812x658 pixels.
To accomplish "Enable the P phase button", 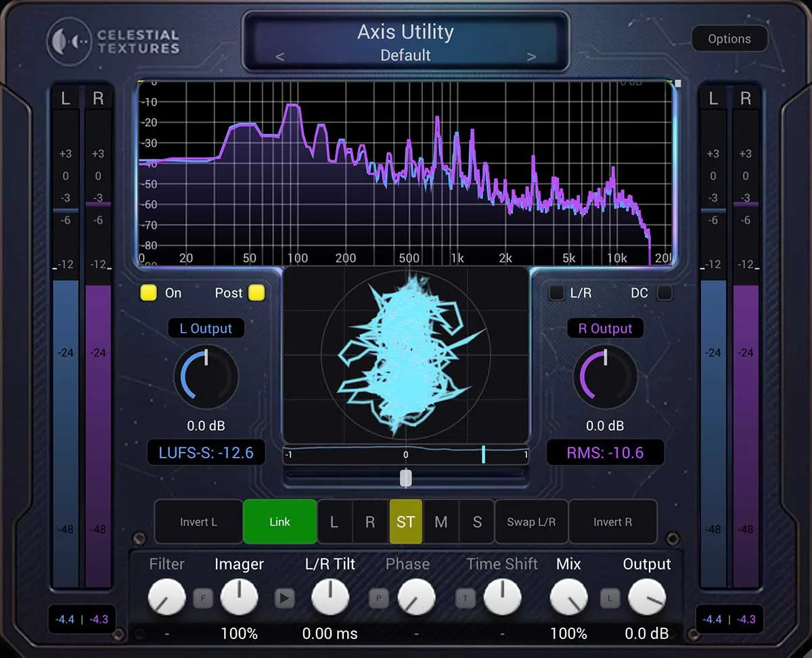I will point(378,598).
